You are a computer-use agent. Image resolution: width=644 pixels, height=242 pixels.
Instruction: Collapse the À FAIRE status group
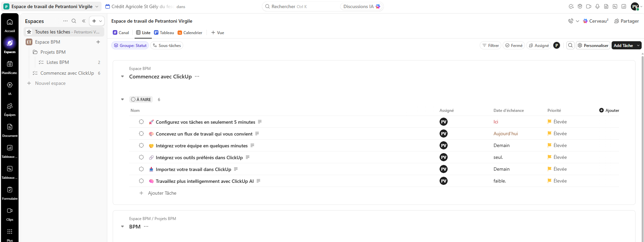122,99
